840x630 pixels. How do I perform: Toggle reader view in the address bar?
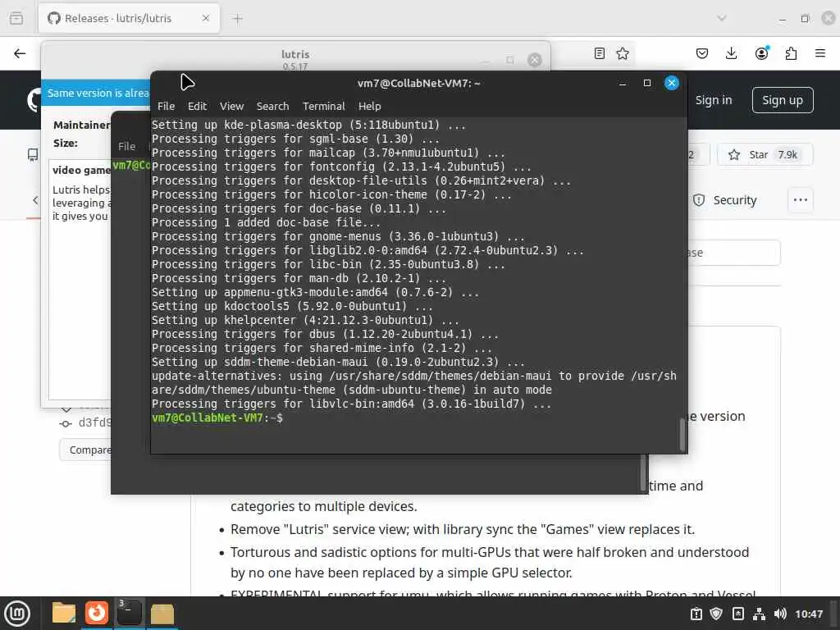[600, 53]
